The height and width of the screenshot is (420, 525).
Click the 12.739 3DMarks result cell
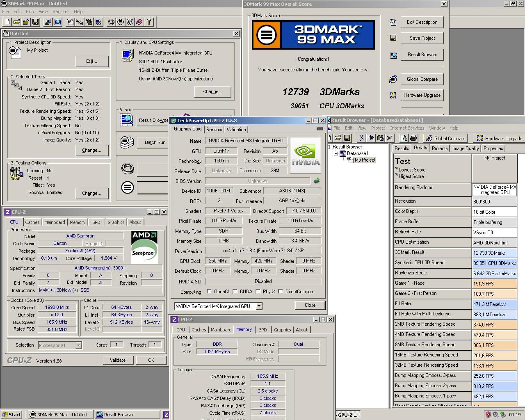point(494,253)
